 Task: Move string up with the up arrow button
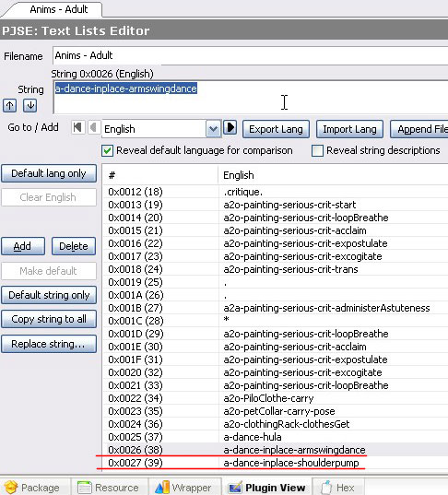10,106
